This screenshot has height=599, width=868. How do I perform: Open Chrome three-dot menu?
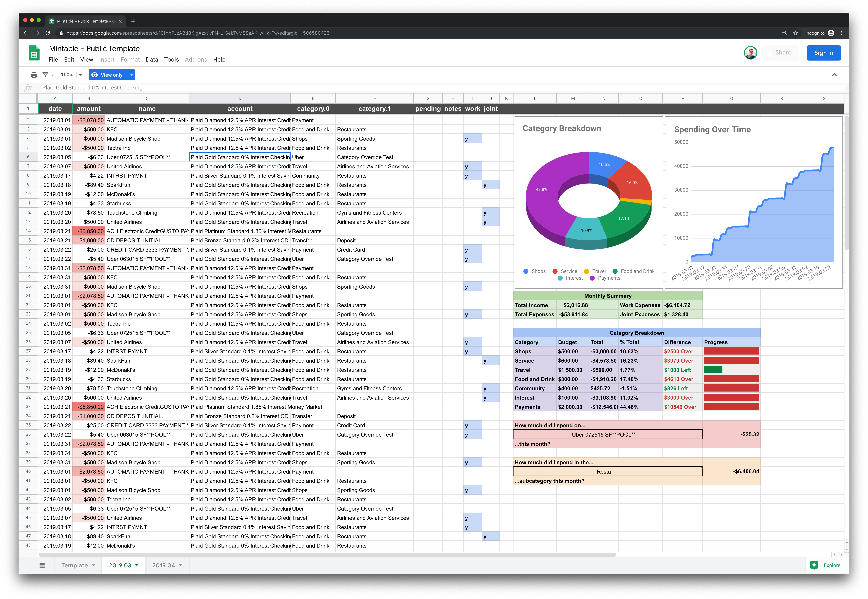pyautogui.click(x=842, y=33)
